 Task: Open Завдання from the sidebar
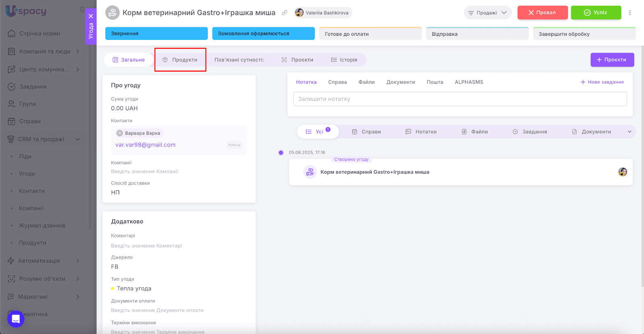pos(33,87)
